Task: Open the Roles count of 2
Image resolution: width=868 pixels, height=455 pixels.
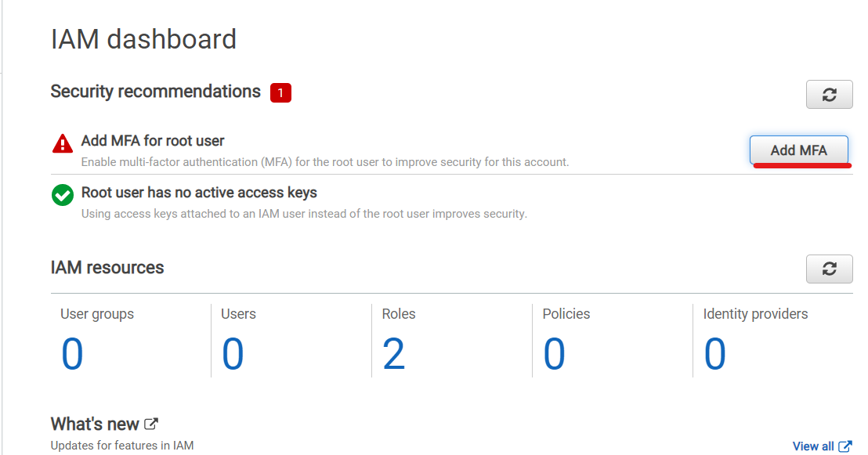Action: pyautogui.click(x=393, y=354)
